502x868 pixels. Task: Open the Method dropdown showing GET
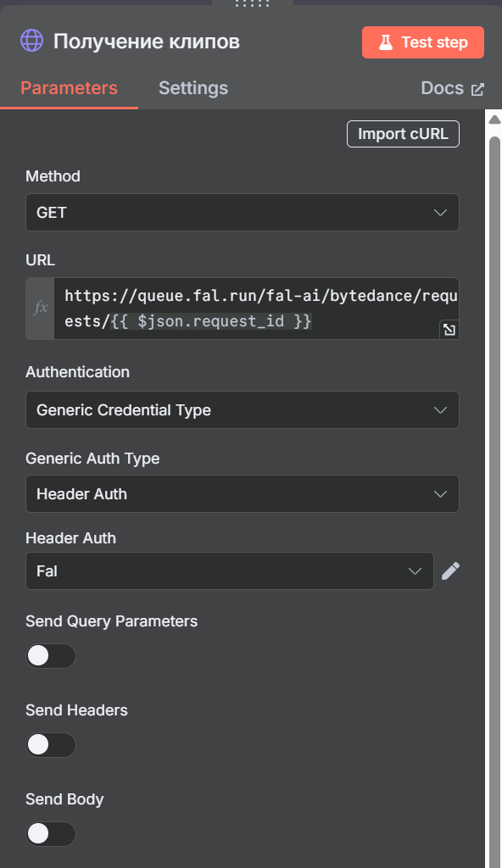[243, 213]
